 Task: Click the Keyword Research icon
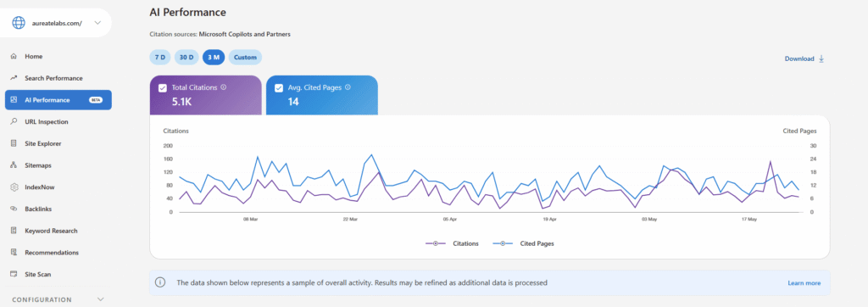[x=14, y=231]
